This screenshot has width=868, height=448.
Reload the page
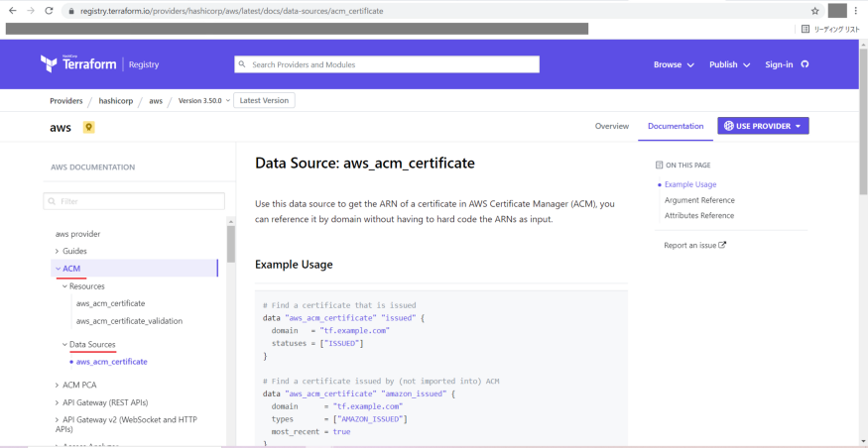(x=49, y=11)
